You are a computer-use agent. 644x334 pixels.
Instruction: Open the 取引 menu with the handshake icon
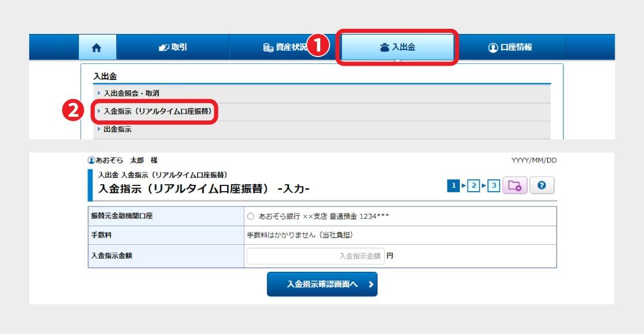tap(173, 48)
